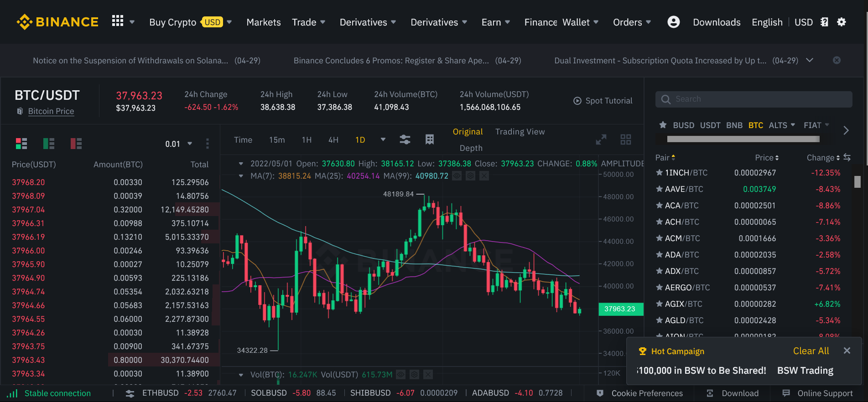Screen dimensions: 868x402
Task: Expand the ALTS market dropdown
Action: point(782,125)
